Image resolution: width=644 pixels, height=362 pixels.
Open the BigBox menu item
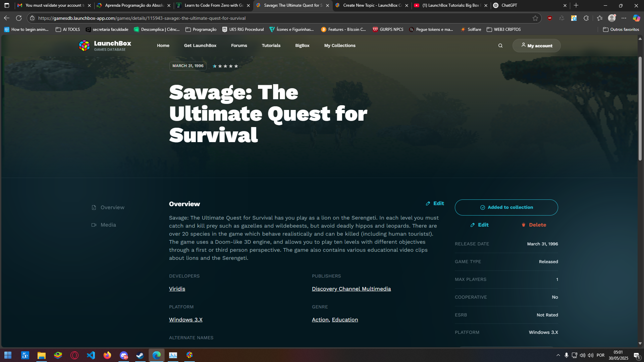tap(302, 46)
